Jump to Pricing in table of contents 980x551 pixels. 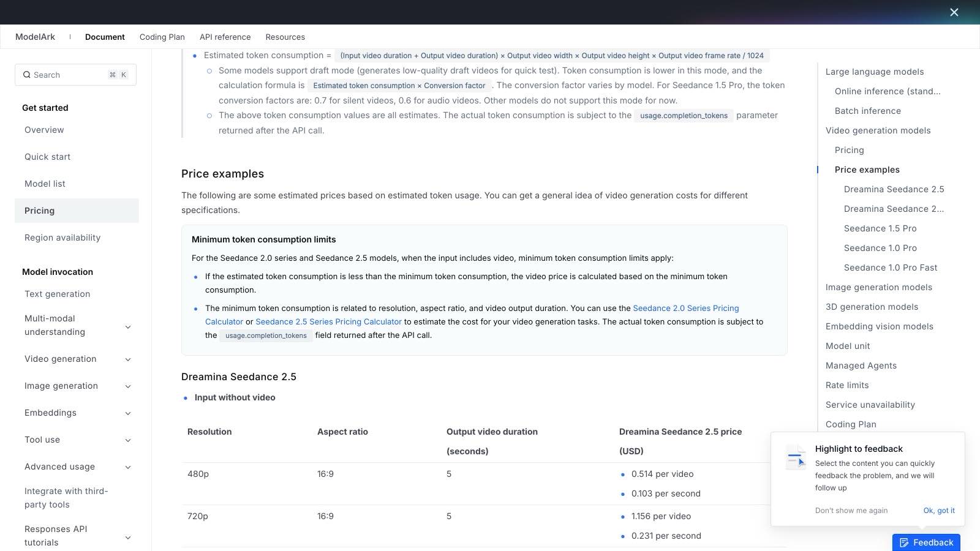(x=850, y=150)
